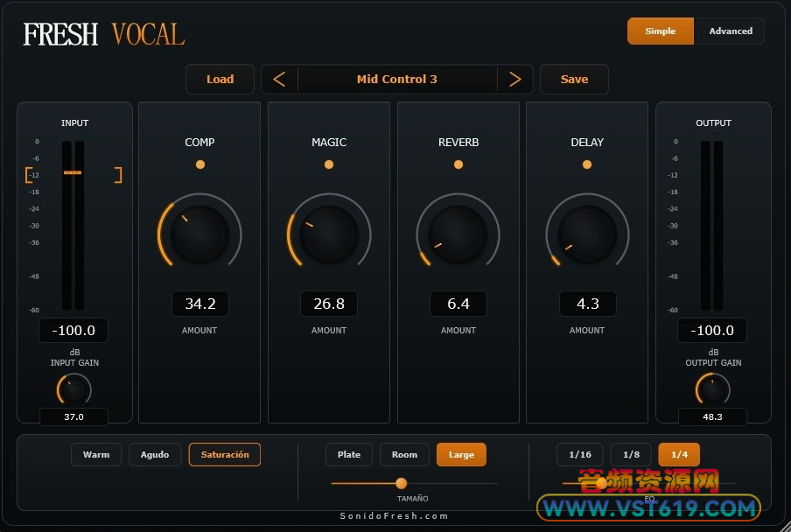Set delay time to 1/8

(x=631, y=454)
